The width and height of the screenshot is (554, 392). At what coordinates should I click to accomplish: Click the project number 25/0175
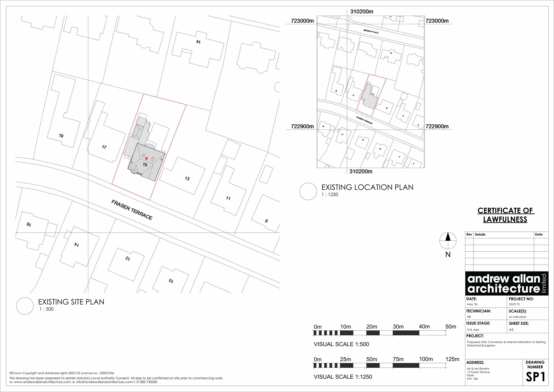click(514, 304)
